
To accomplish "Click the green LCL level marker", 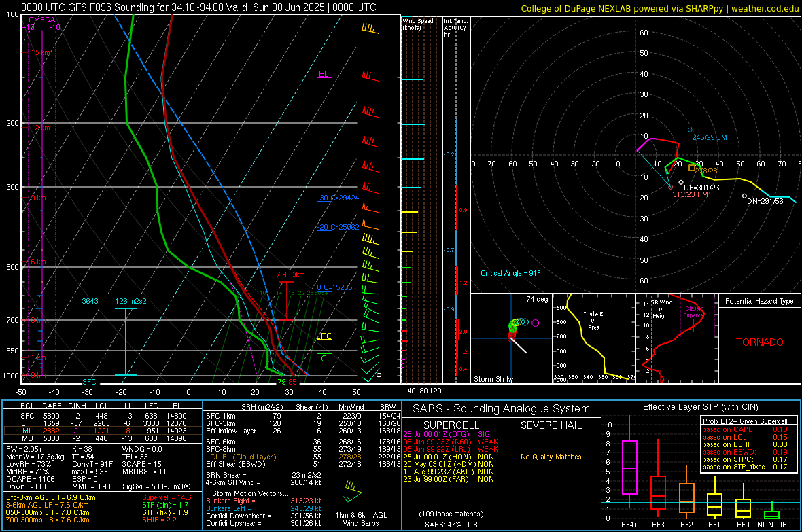I will pos(324,358).
